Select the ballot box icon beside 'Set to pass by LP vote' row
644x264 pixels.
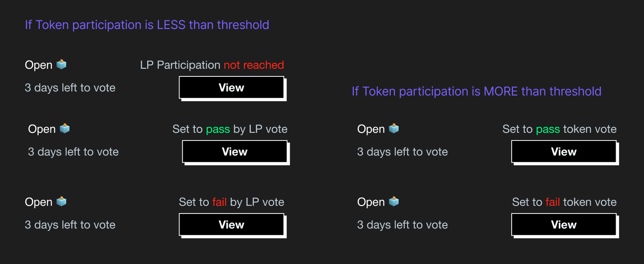pyautogui.click(x=64, y=128)
